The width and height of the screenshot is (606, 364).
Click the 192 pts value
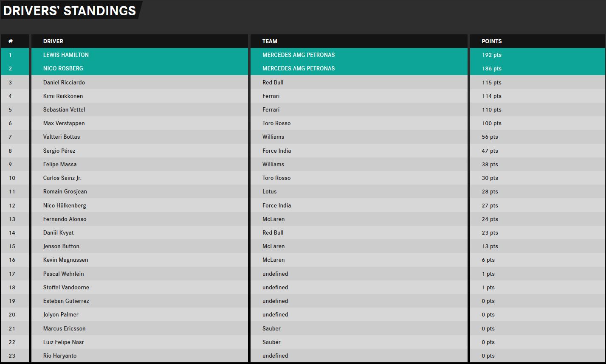coord(492,55)
